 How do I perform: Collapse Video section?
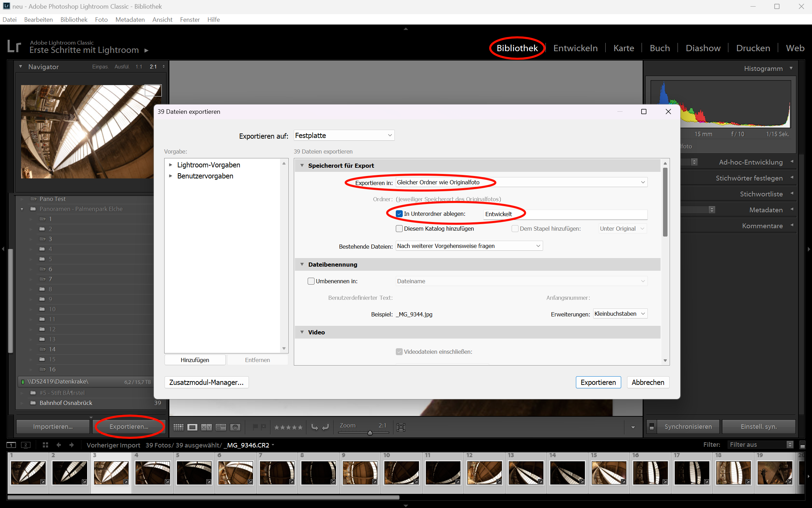tap(302, 332)
